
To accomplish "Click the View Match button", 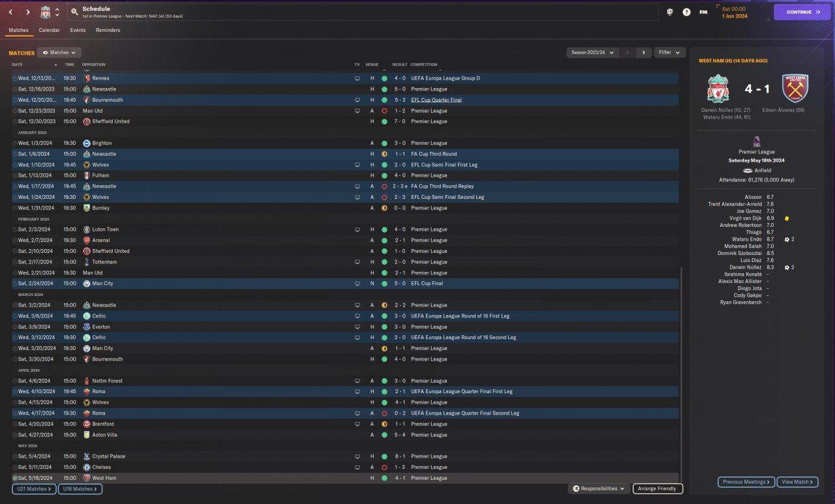I will click(797, 482).
